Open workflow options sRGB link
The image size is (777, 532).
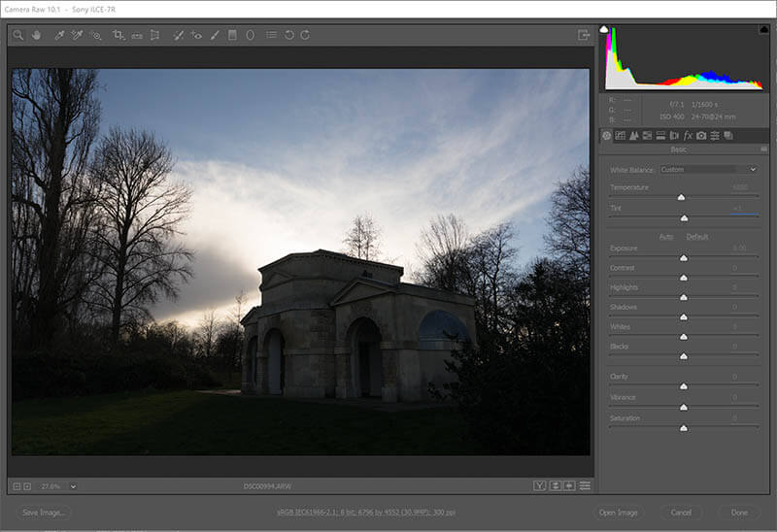pos(366,513)
